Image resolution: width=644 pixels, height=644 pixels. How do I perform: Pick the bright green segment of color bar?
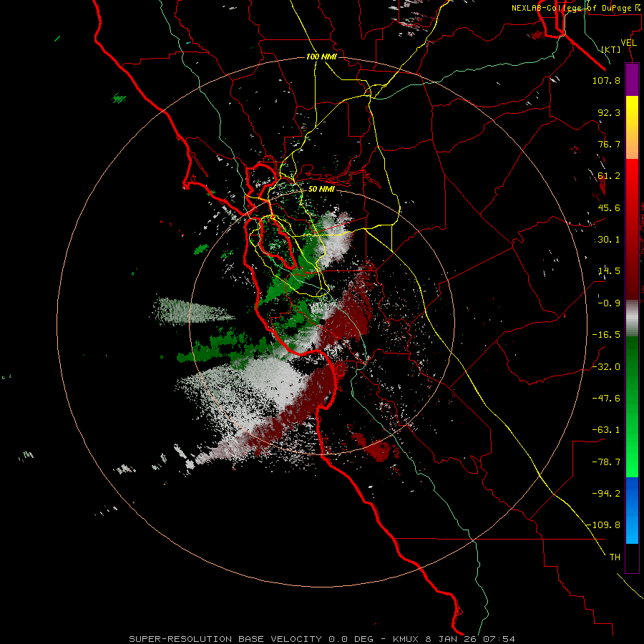tap(632, 460)
